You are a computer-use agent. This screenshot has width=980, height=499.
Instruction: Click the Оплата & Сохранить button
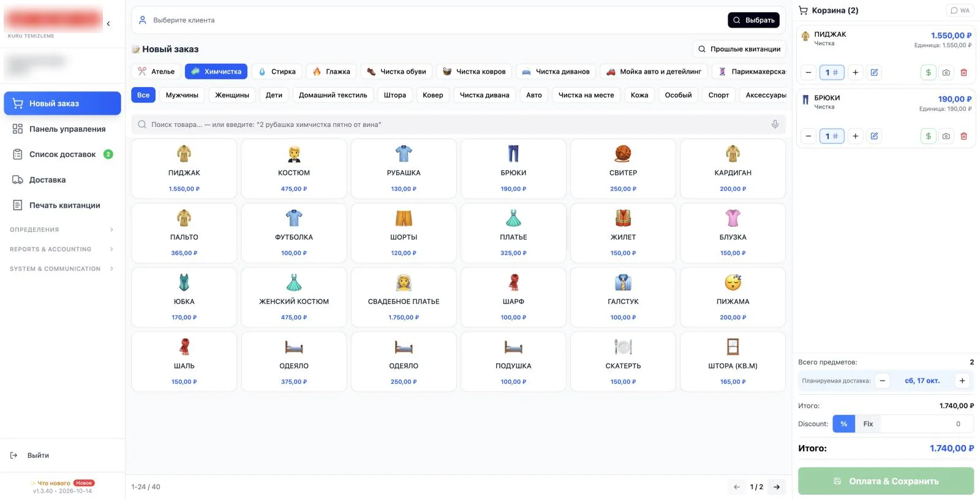pos(886,481)
